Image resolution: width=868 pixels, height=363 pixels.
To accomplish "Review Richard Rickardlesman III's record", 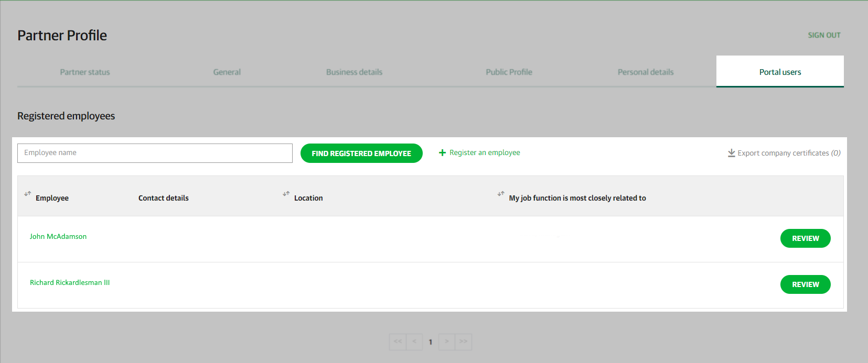I will point(805,284).
